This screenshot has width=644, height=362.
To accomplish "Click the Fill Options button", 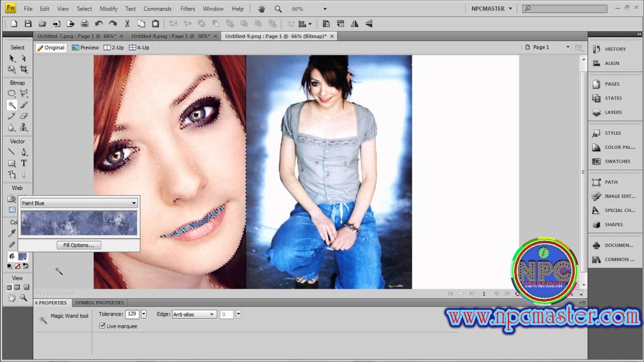I will tap(78, 245).
